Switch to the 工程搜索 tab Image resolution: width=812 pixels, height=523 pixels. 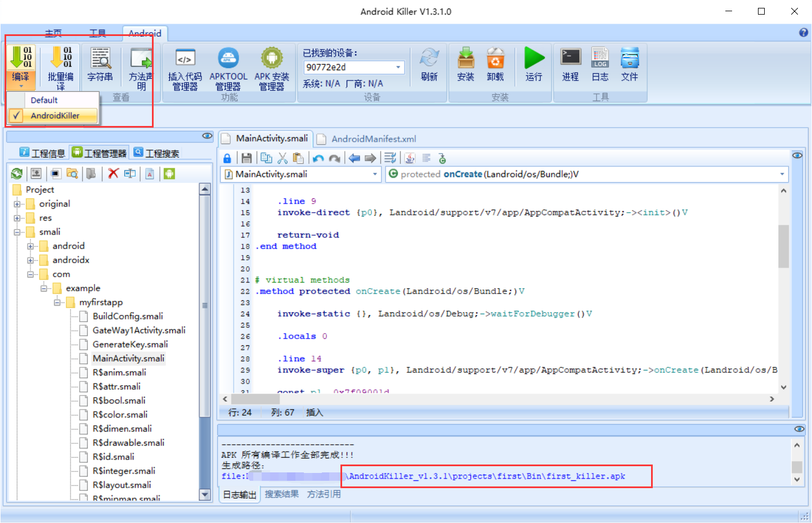click(x=156, y=153)
